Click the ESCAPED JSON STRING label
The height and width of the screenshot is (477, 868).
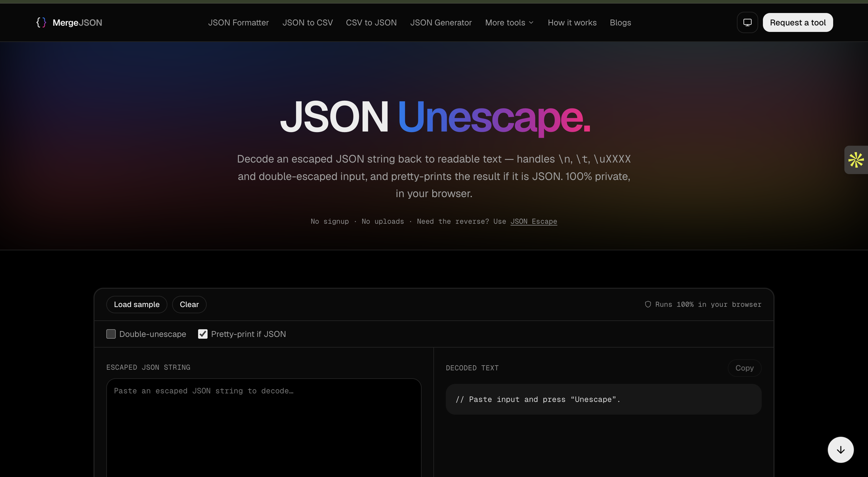point(148,367)
